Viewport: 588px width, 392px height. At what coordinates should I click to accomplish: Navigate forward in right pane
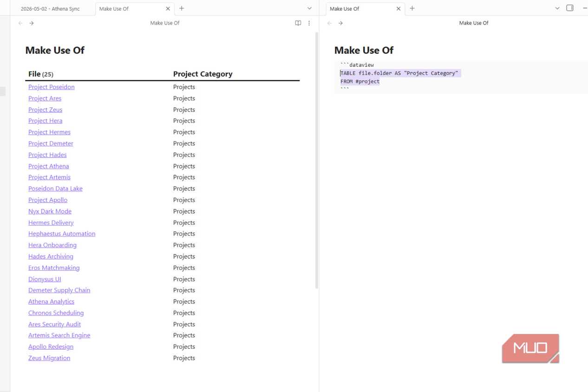coord(340,23)
